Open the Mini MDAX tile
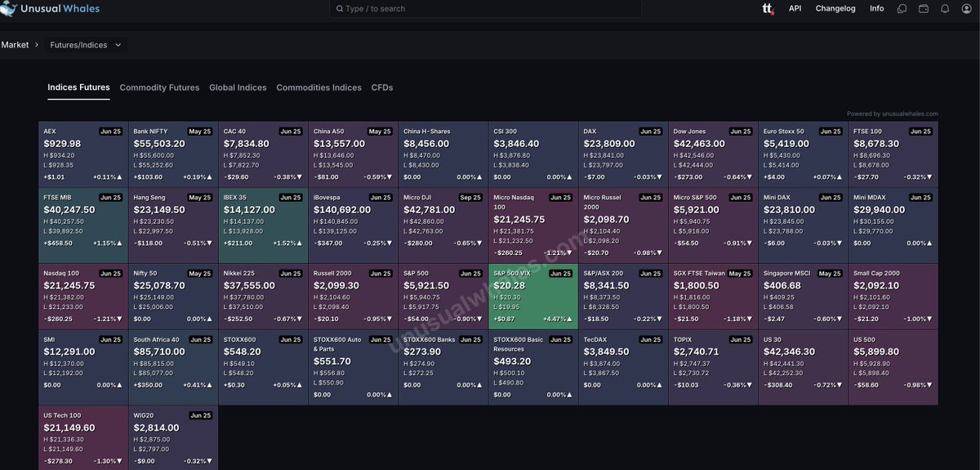980x470 pixels. [893, 226]
